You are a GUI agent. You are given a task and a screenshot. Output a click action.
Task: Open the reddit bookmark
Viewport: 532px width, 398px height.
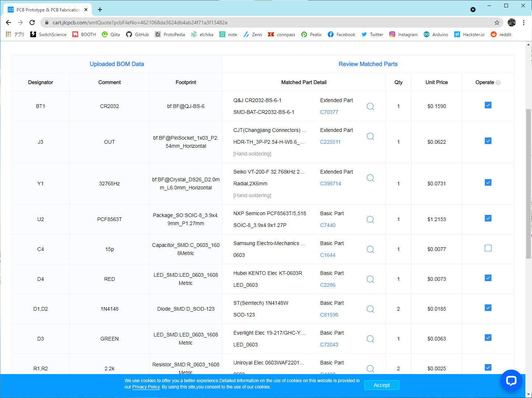[x=501, y=34]
